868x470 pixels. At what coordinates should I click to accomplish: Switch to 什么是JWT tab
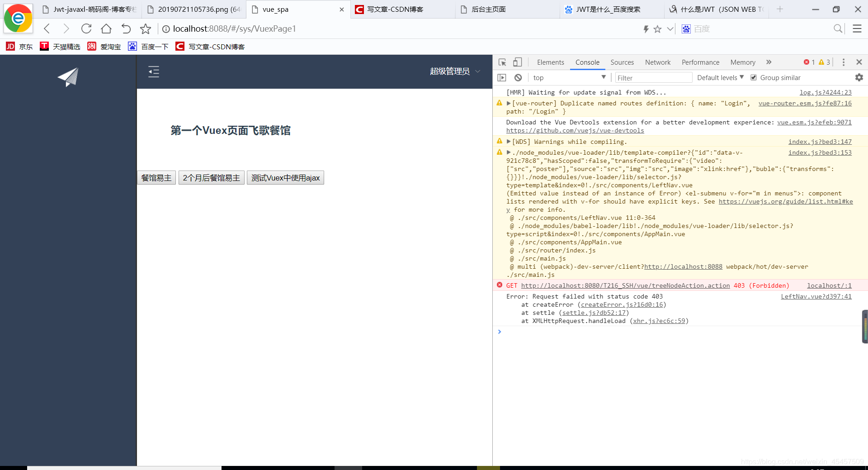coord(716,9)
